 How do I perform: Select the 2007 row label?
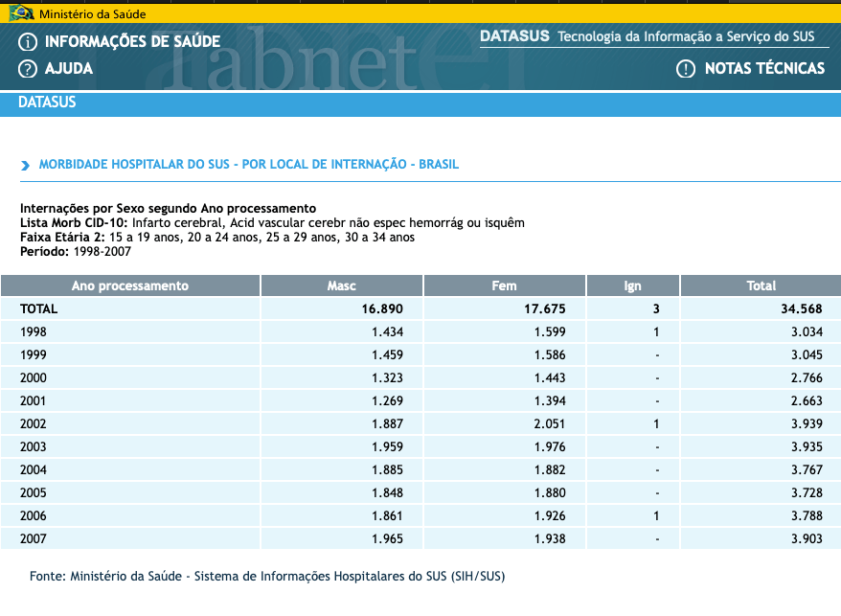[x=34, y=538]
